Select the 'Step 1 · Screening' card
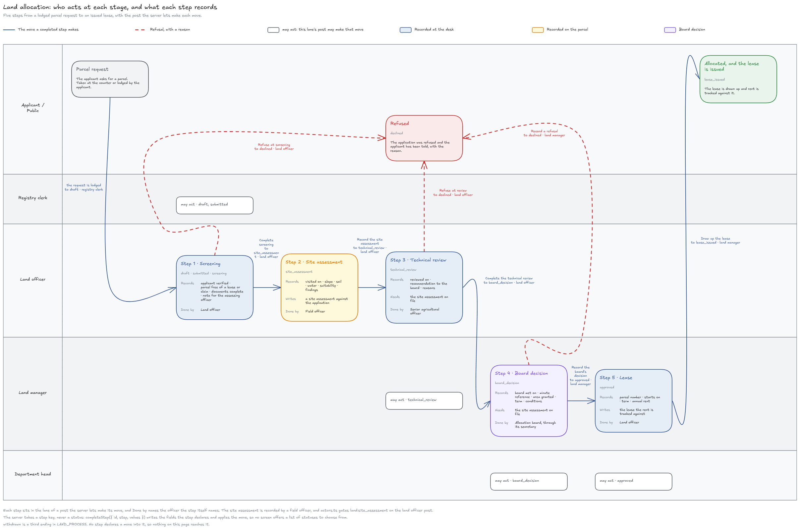Screen dimensions: 800x532 pos(214,288)
